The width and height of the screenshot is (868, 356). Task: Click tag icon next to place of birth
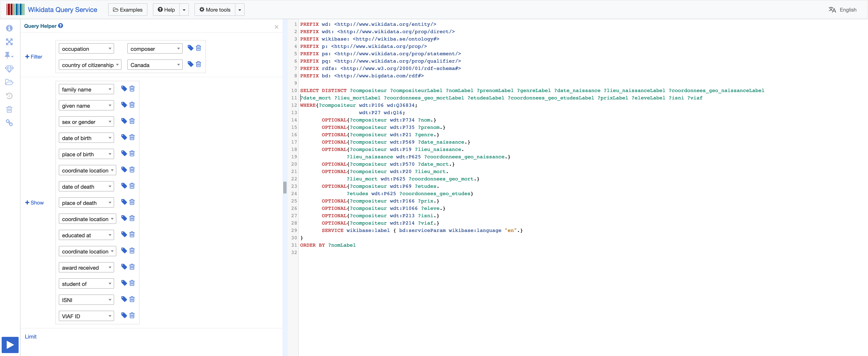124,154
